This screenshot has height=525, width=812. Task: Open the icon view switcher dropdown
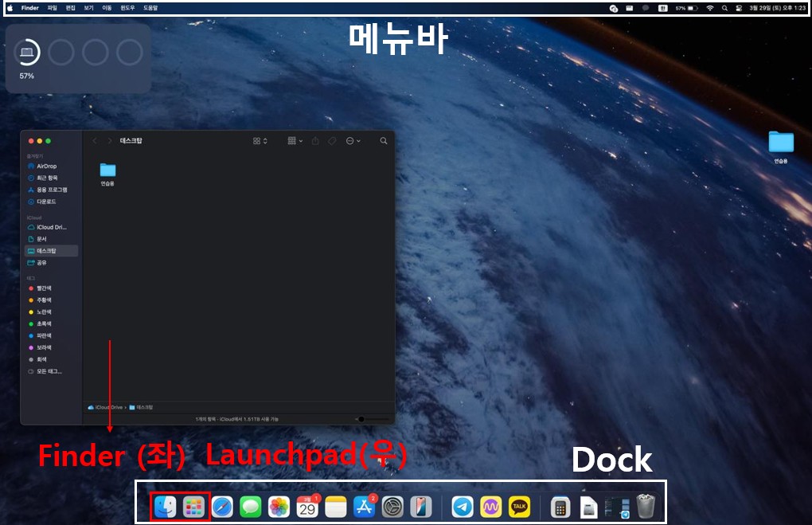(260, 141)
